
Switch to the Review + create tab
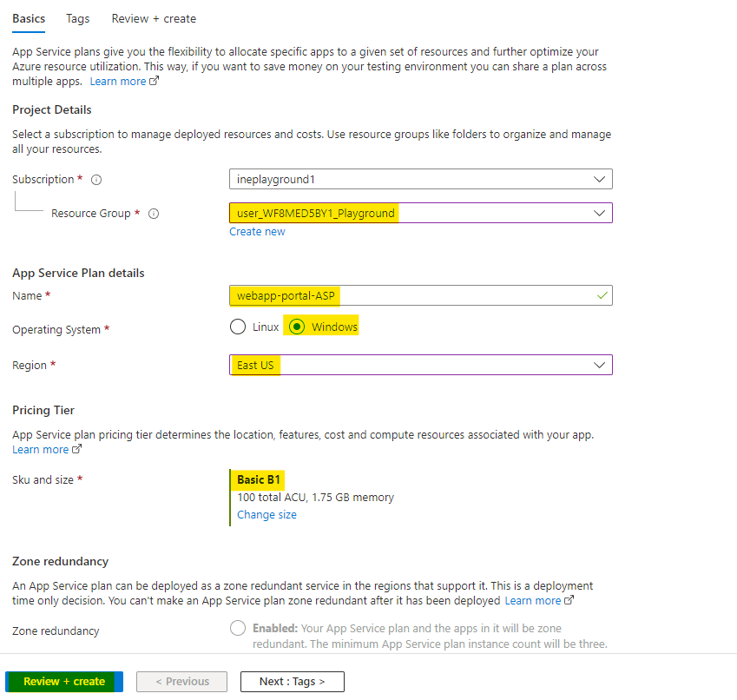point(154,18)
